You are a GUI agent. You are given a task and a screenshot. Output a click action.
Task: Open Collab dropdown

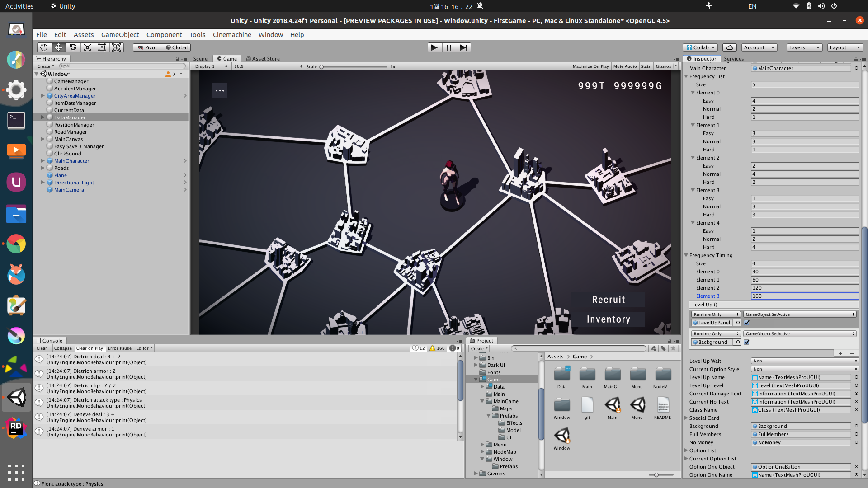[x=700, y=47]
